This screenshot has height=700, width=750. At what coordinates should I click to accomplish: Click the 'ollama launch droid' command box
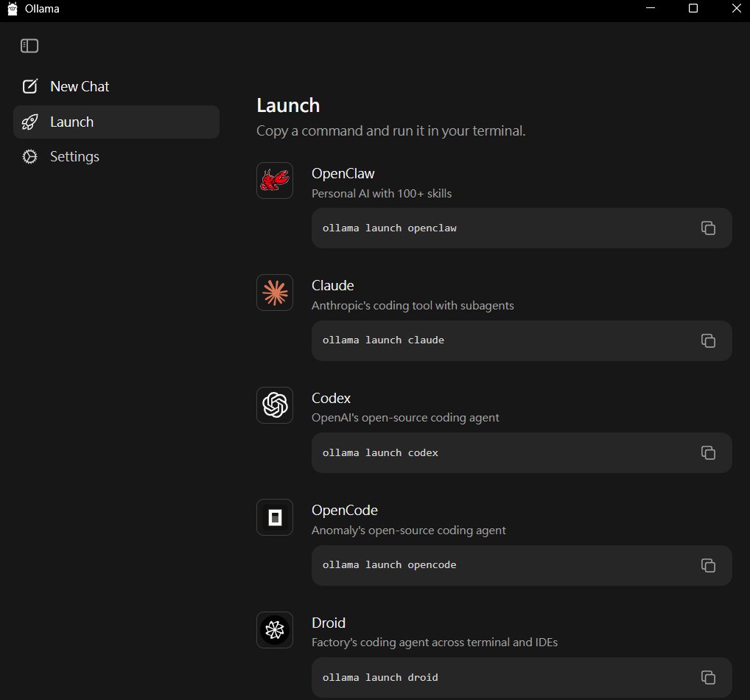point(501,677)
